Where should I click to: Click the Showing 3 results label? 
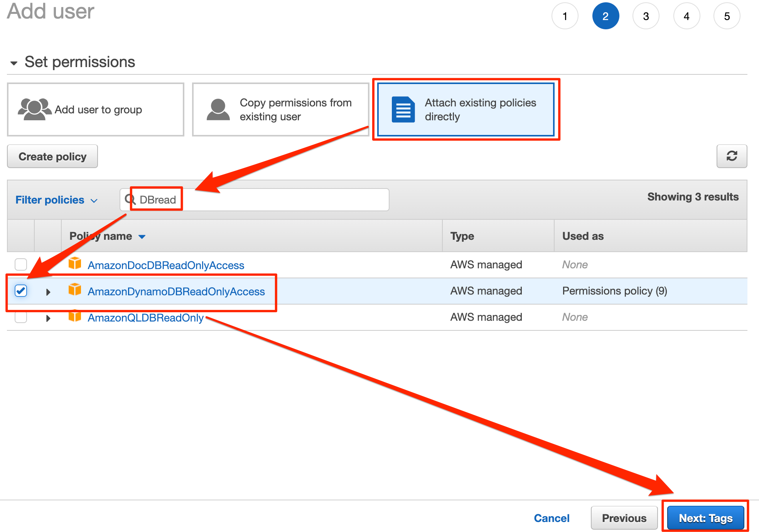pyautogui.click(x=693, y=197)
